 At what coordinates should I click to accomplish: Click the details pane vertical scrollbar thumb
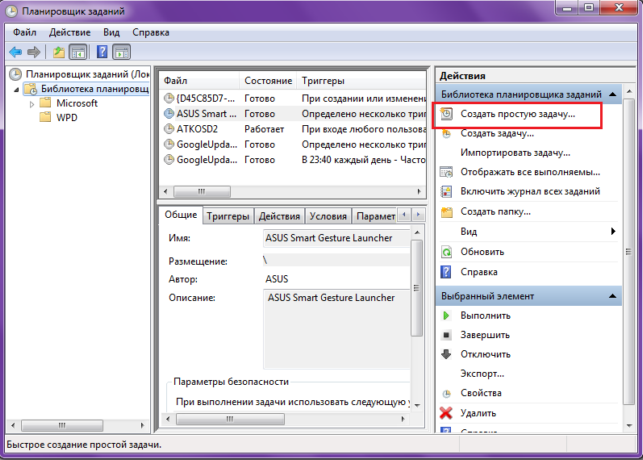416,288
